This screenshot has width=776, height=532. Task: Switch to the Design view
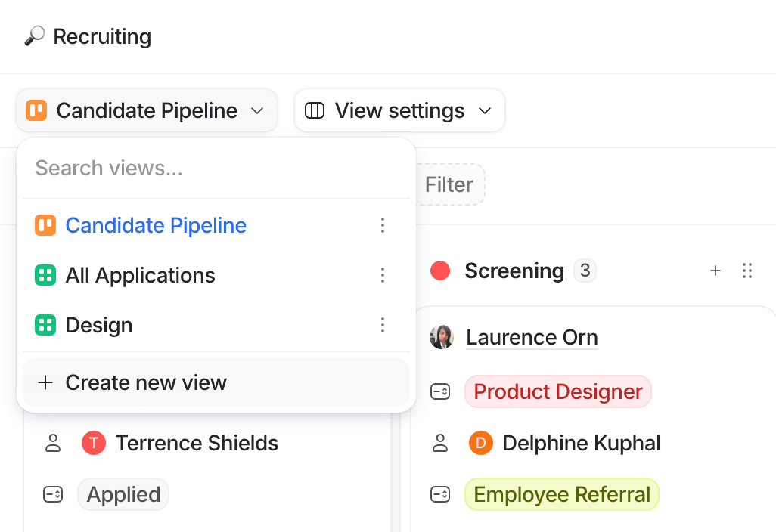pyautogui.click(x=99, y=325)
